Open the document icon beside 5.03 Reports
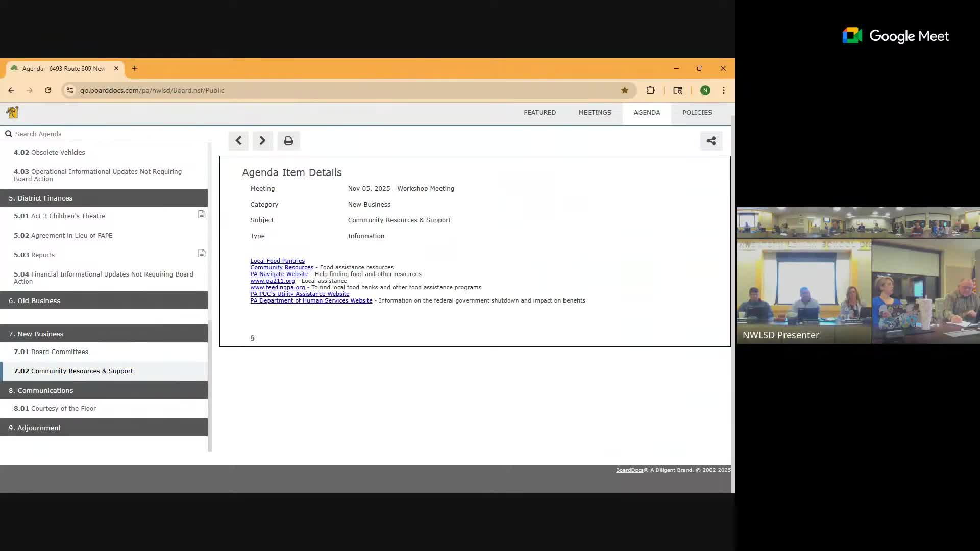Viewport: 980px width, 551px height. [202, 254]
